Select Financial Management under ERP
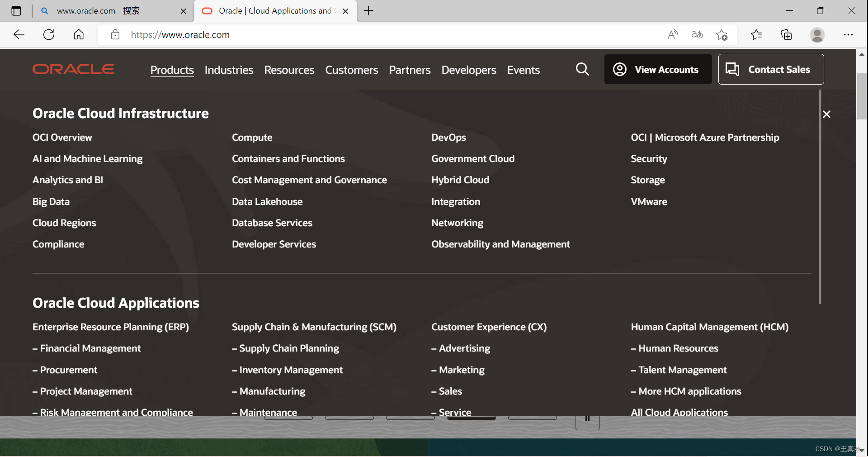Screen dimensions: 868x457 [87, 348]
